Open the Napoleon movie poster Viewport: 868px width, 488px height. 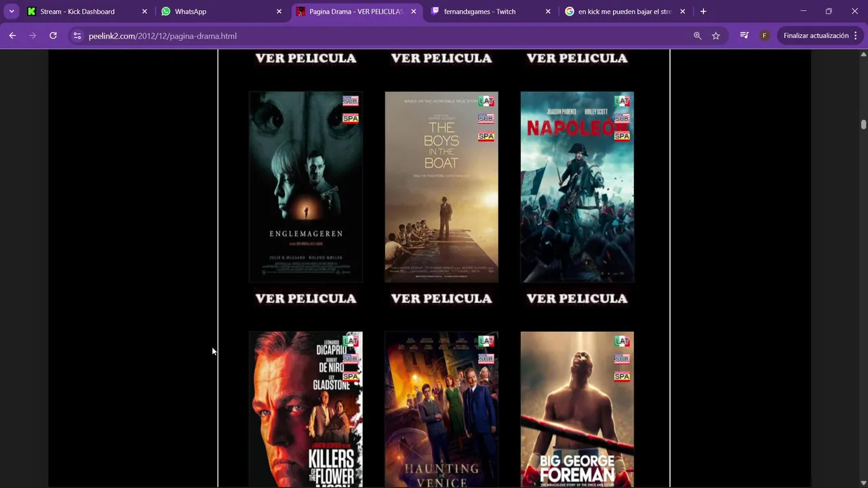pos(577,187)
